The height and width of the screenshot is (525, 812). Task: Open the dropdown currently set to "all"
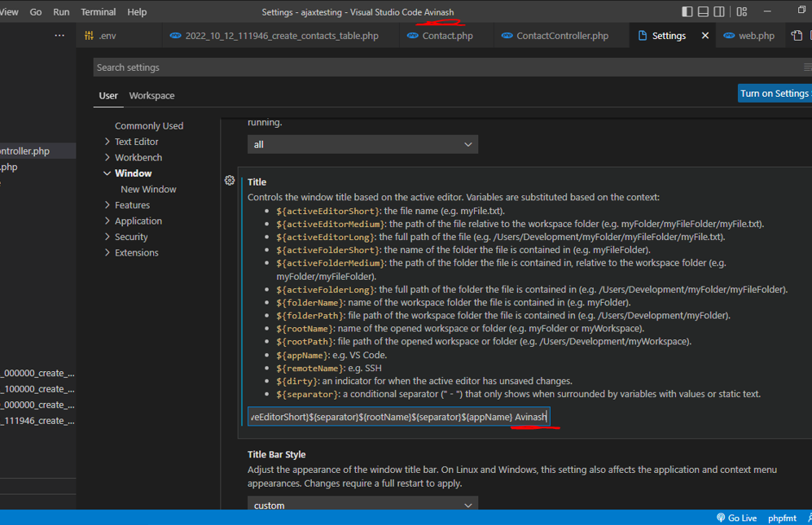[362, 144]
